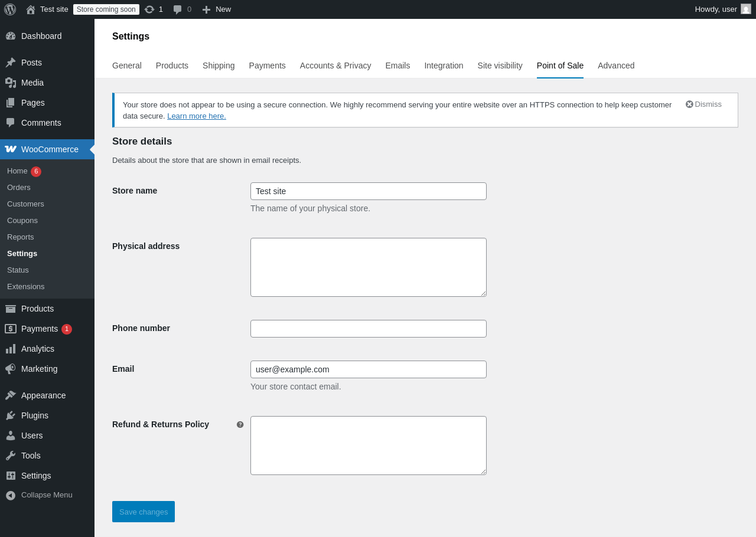Screen dimensions: 756x537
Task: Open the Shipping tab
Action: (x=219, y=66)
